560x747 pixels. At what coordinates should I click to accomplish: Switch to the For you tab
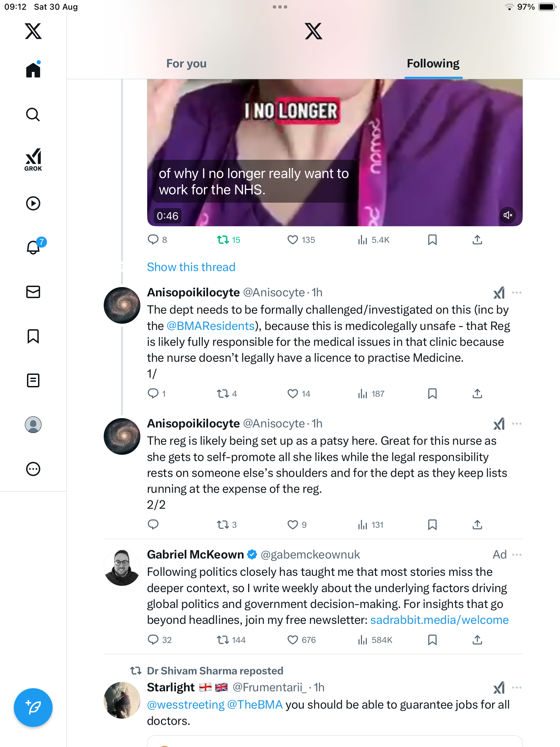tap(186, 64)
